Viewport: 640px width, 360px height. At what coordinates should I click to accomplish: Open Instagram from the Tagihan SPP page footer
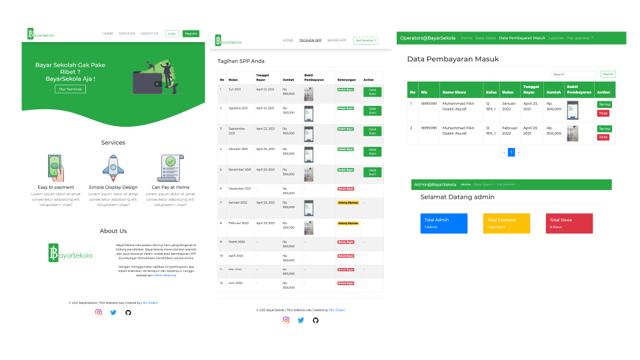click(286, 320)
